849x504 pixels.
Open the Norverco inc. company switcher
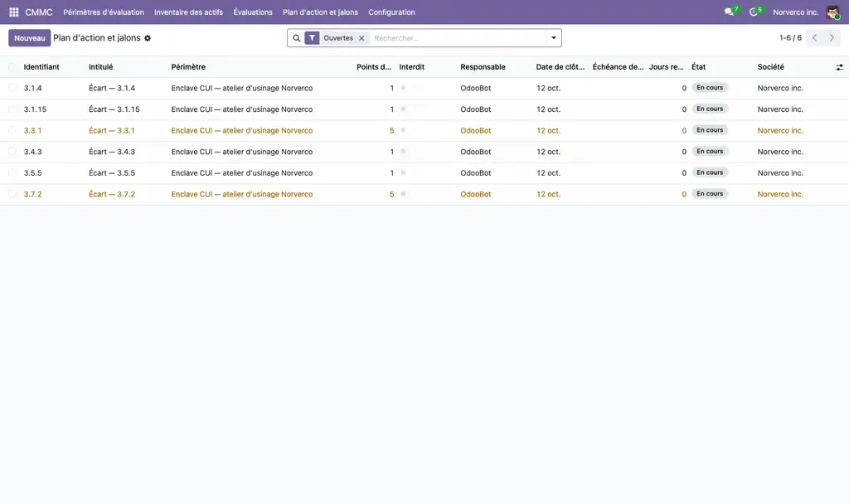795,12
